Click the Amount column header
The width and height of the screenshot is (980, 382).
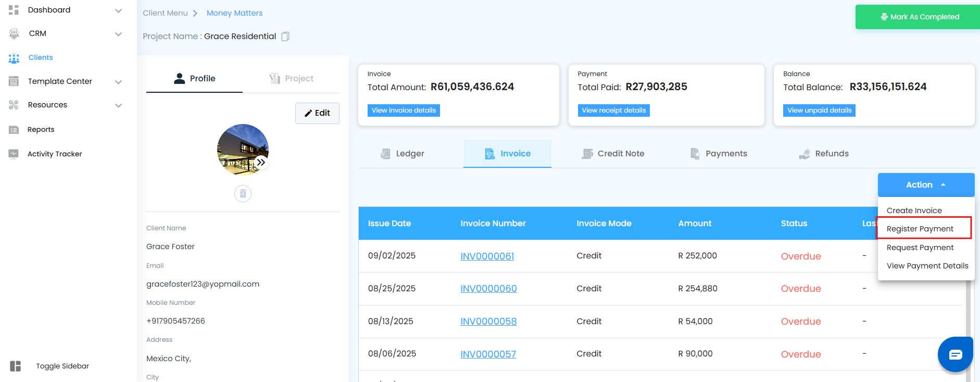[695, 224]
